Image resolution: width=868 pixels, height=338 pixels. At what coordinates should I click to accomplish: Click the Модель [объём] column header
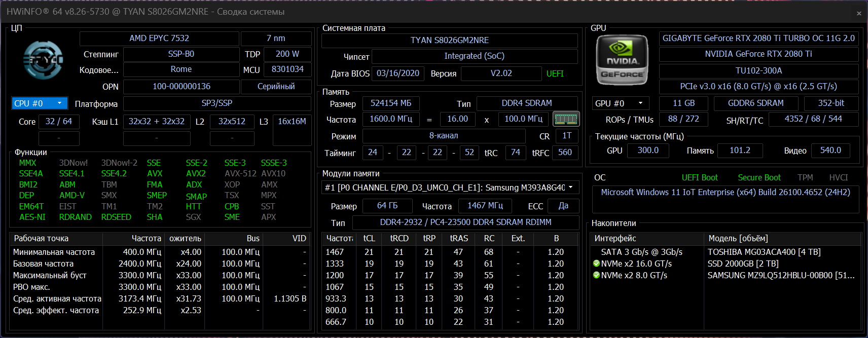[x=783, y=239]
